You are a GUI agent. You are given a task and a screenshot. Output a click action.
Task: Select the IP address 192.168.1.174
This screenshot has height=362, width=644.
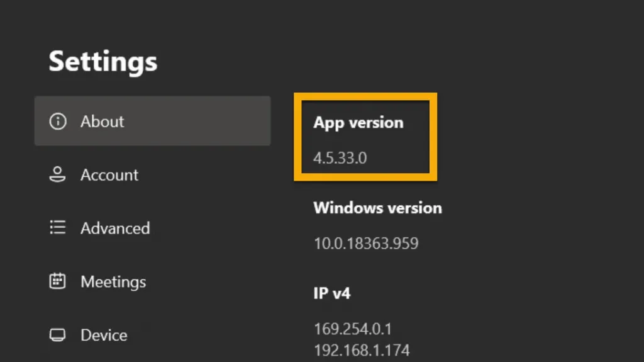[x=362, y=349]
